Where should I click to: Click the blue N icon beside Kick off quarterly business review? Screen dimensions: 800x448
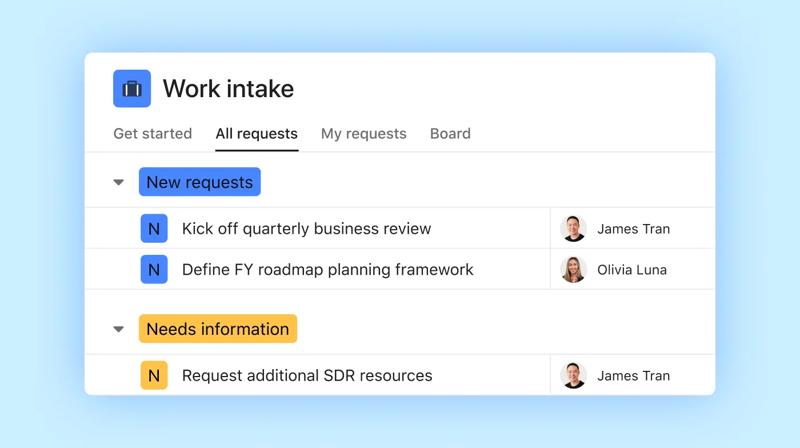153,228
